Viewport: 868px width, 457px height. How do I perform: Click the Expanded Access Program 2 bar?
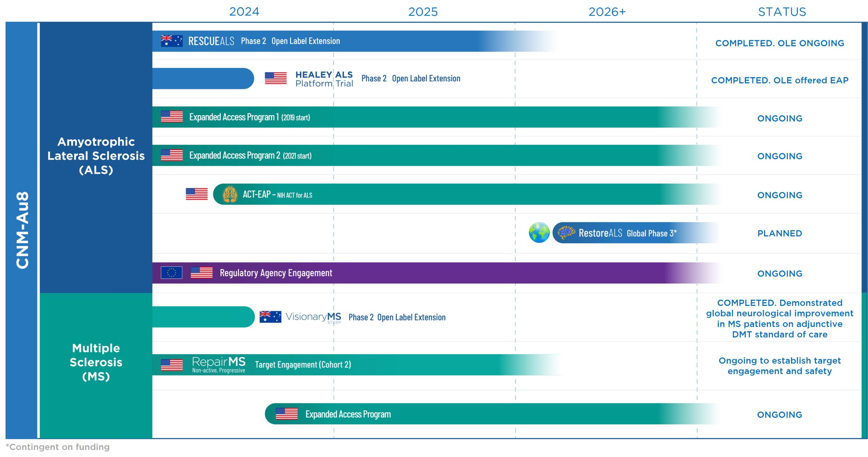point(436,155)
